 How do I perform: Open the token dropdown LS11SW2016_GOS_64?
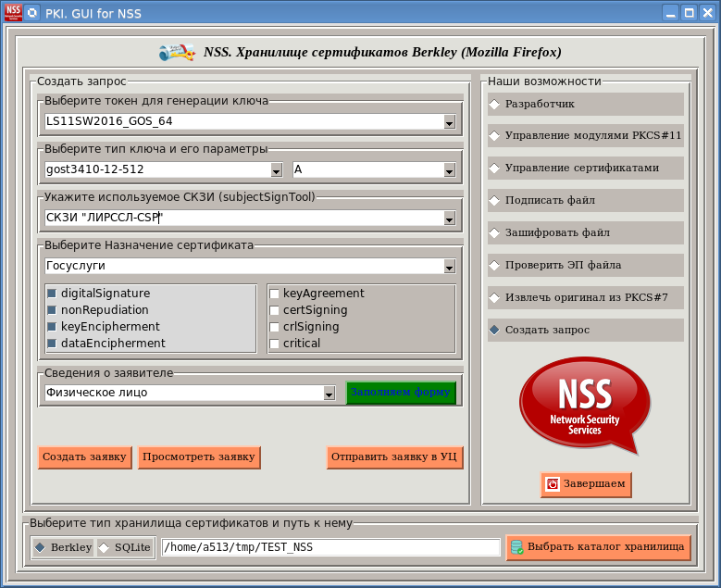449,121
